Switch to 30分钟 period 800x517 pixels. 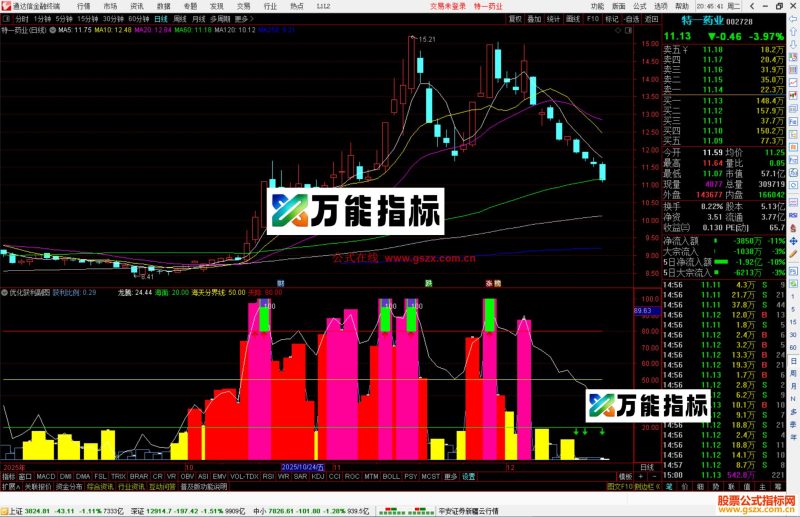point(113,19)
